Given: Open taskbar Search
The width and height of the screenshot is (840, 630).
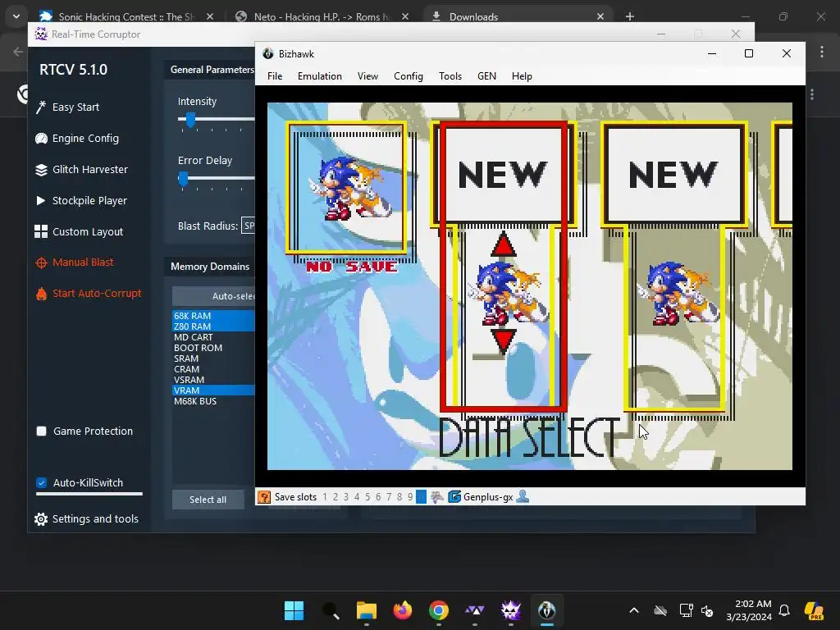Looking at the screenshot, I should [331, 610].
